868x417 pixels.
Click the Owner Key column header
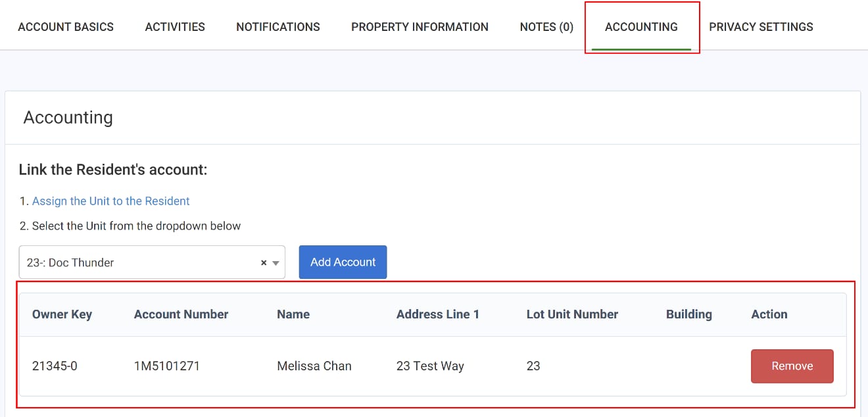tap(62, 314)
